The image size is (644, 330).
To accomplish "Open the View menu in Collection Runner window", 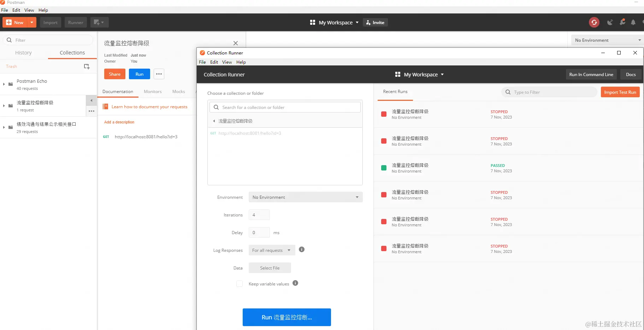I will tap(227, 62).
